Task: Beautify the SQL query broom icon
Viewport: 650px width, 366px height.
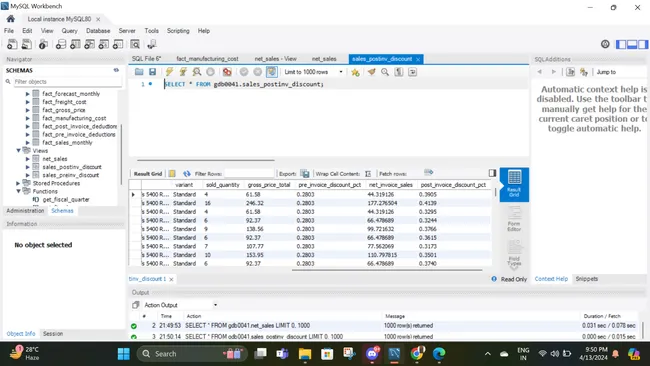Action: [x=371, y=72]
